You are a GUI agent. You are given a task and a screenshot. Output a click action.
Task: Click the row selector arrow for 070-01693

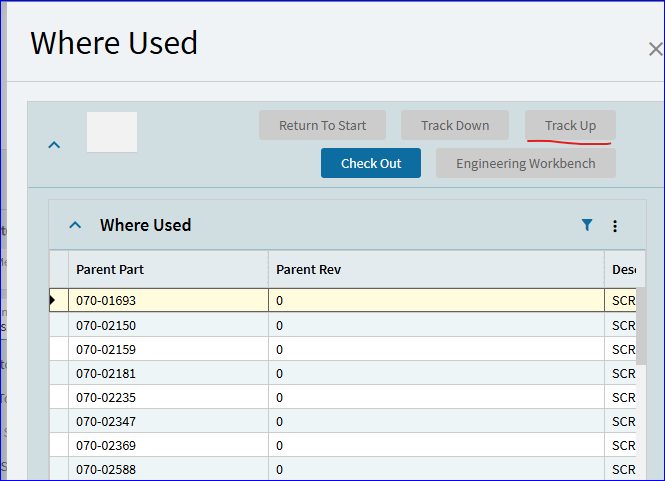(59, 300)
